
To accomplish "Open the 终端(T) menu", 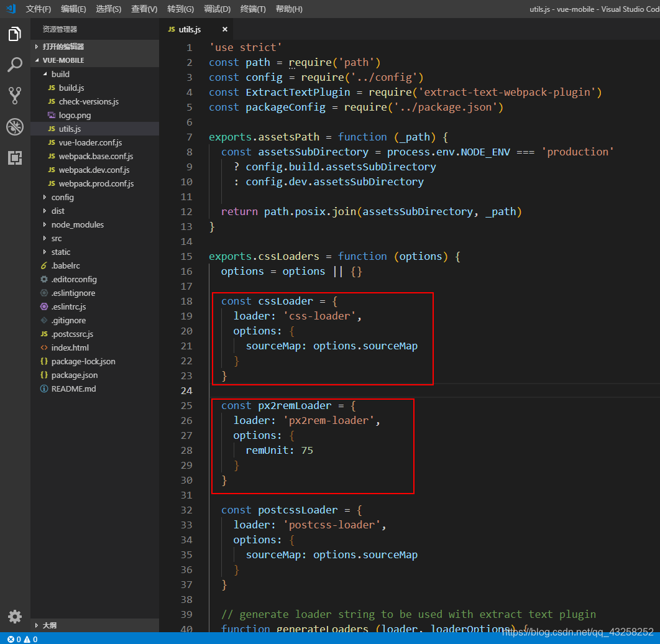I will [252, 9].
